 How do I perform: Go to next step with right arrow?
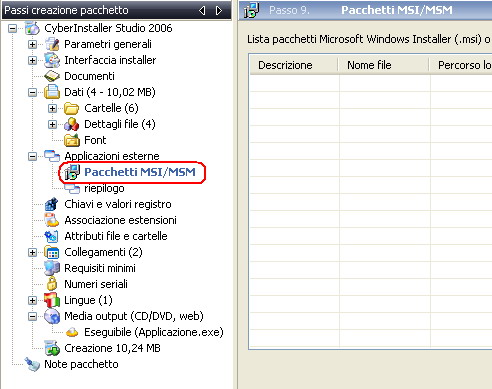(x=219, y=11)
